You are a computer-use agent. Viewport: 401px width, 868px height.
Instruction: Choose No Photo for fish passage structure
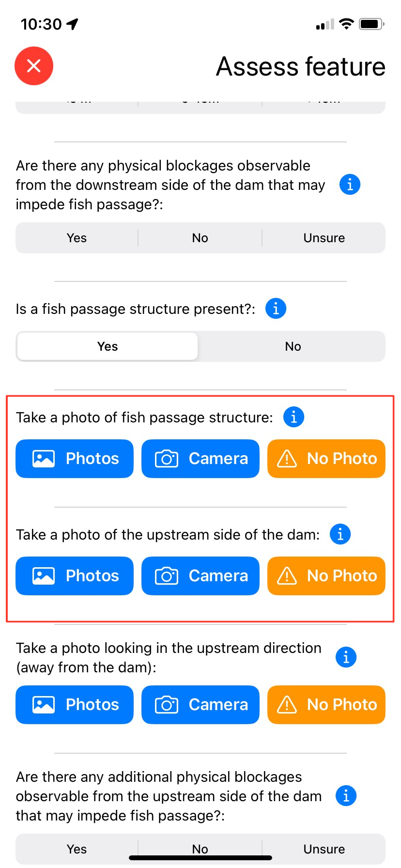coord(326,459)
